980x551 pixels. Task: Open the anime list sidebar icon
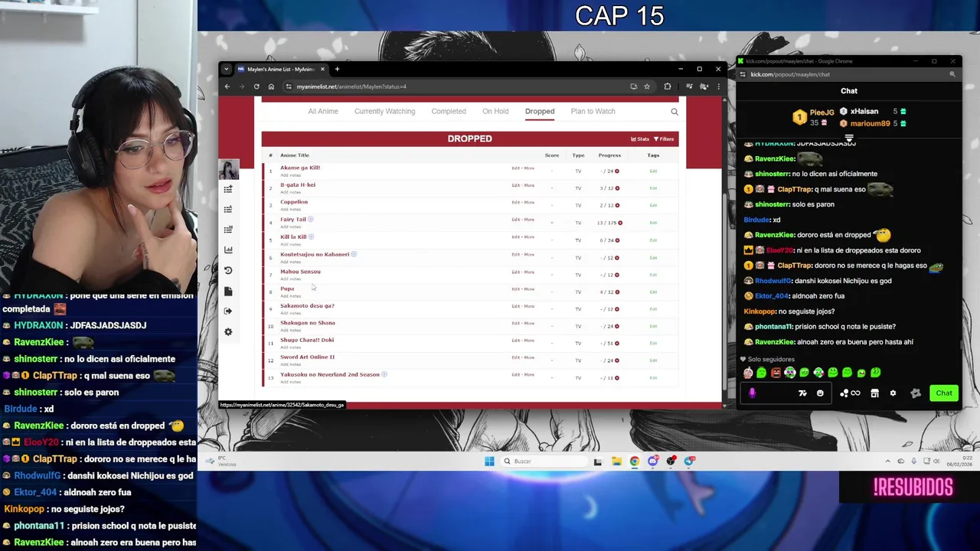tap(228, 209)
